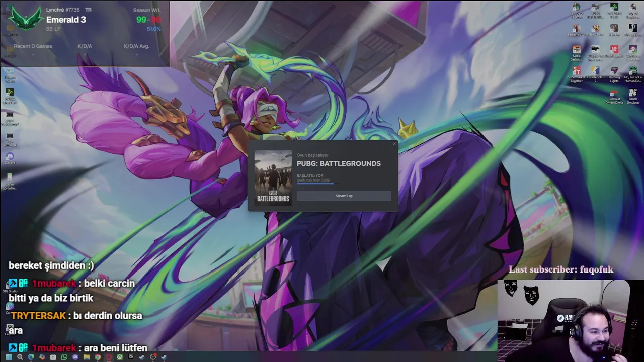The image size is (644, 362).
Task: Select League of Legends desktop shortcut
Action: point(576,10)
